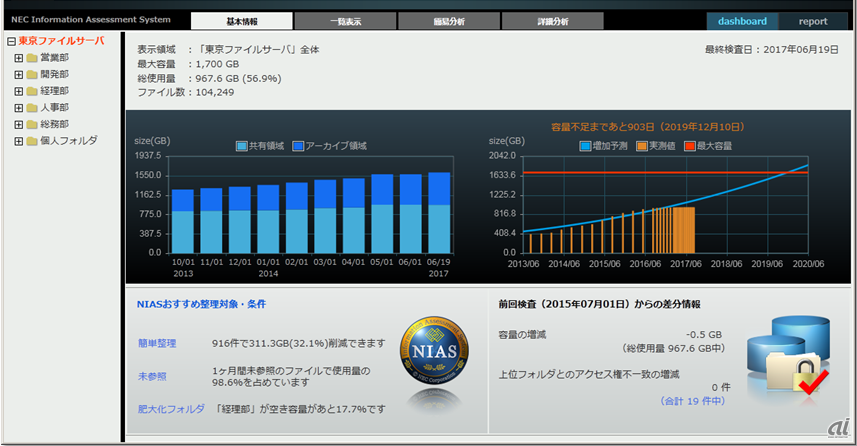This screenshot has height=446, width=857.
Task: Expand the 開発部 folder node
Action: [x=19, y=74]
